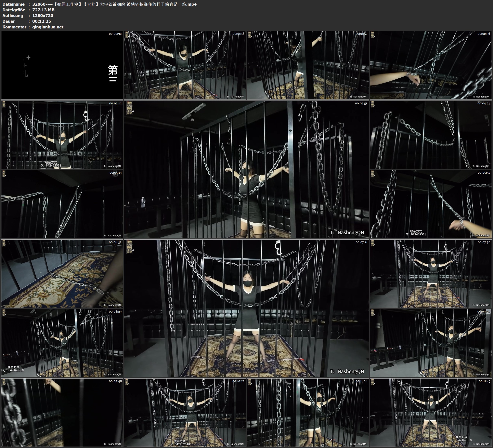Select the last frame at 00:11:45

(x=431, y=412)
